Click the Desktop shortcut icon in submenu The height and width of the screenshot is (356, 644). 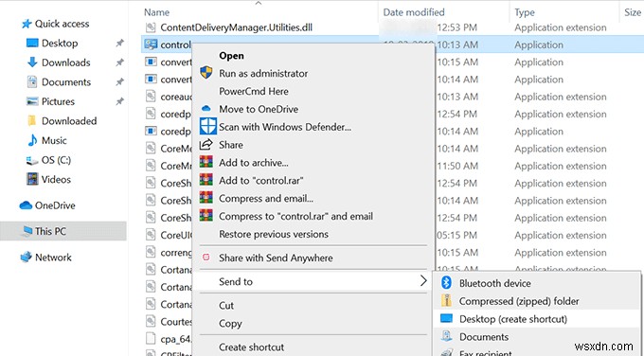pyautogui.click(x=446, y=319)
